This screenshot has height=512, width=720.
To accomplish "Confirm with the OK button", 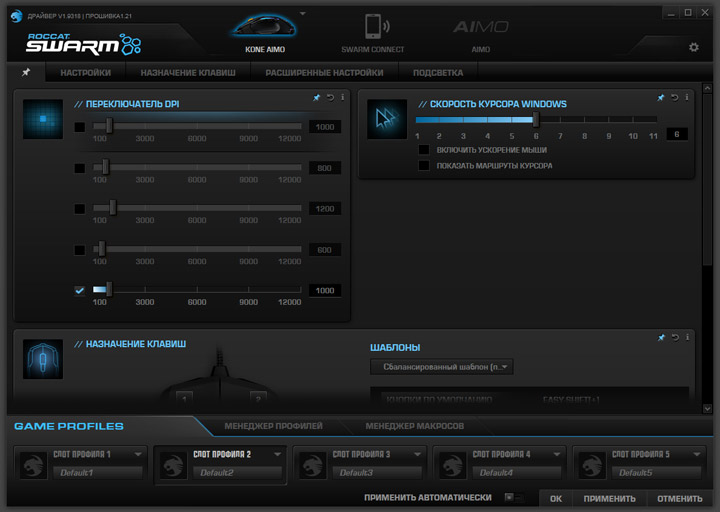I will (x=556, y=499).
